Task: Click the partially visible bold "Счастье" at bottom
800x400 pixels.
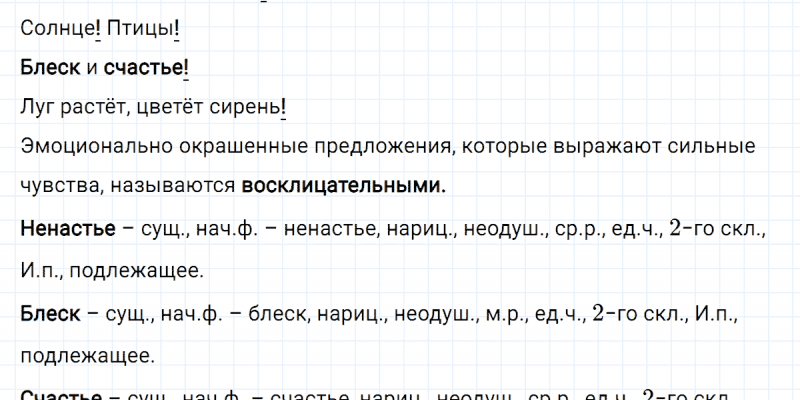Action: (x=61, y=395)
